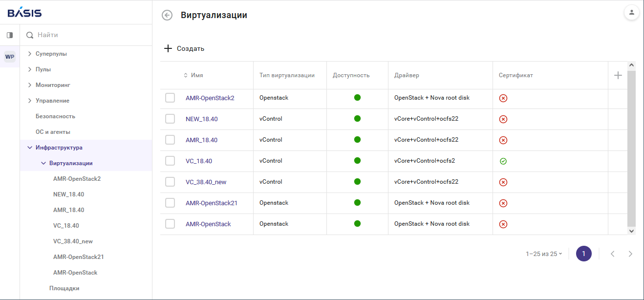Click the red certificate icon for AMR-OpenStack2
The image size is (644, 300).
coord(503,98)
